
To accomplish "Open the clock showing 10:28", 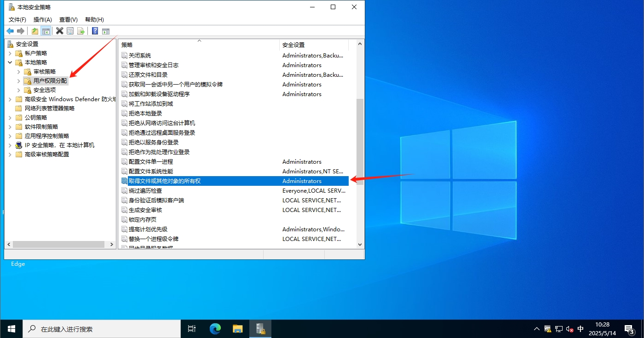I will click(x=602, y=329).
